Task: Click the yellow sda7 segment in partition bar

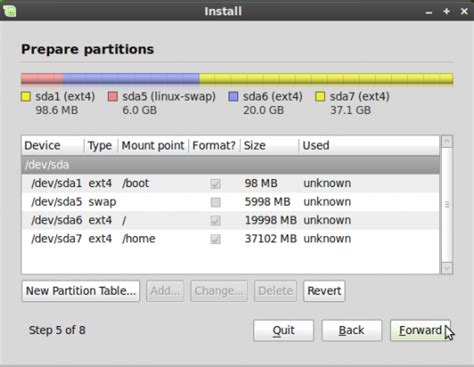Action: pyautogui.click(x=326, y=79)
